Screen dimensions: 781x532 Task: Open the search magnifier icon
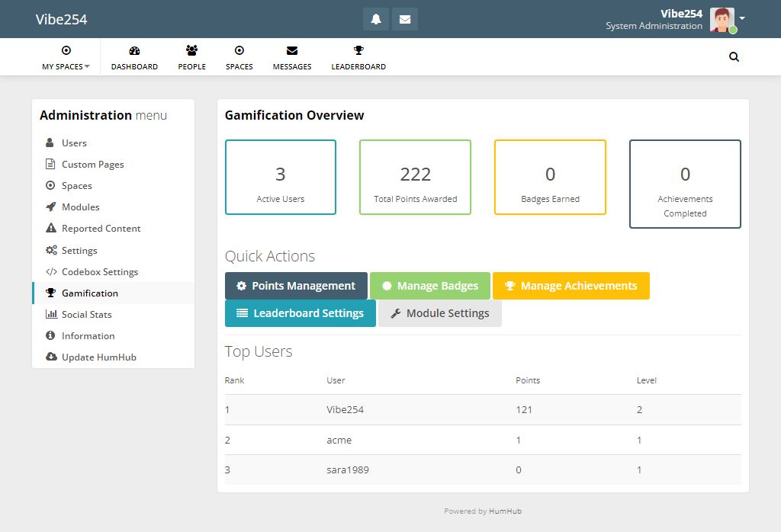[734, 56]
